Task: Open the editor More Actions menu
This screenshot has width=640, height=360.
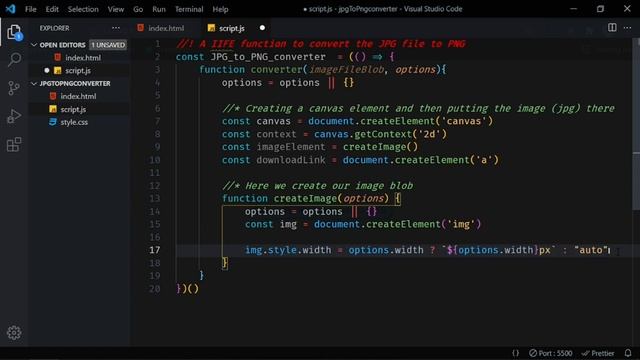Action: (627, 28)
